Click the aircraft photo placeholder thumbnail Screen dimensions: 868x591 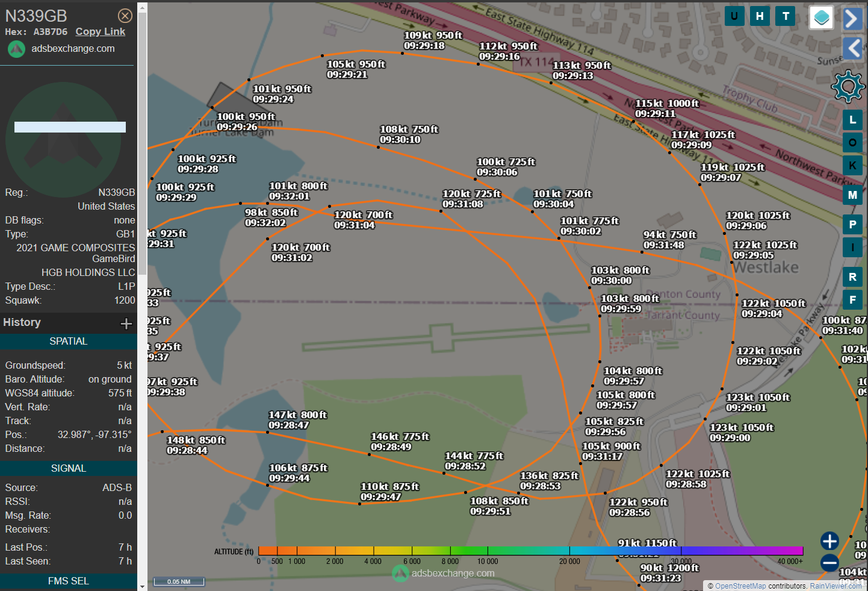(x=64, y=140)
